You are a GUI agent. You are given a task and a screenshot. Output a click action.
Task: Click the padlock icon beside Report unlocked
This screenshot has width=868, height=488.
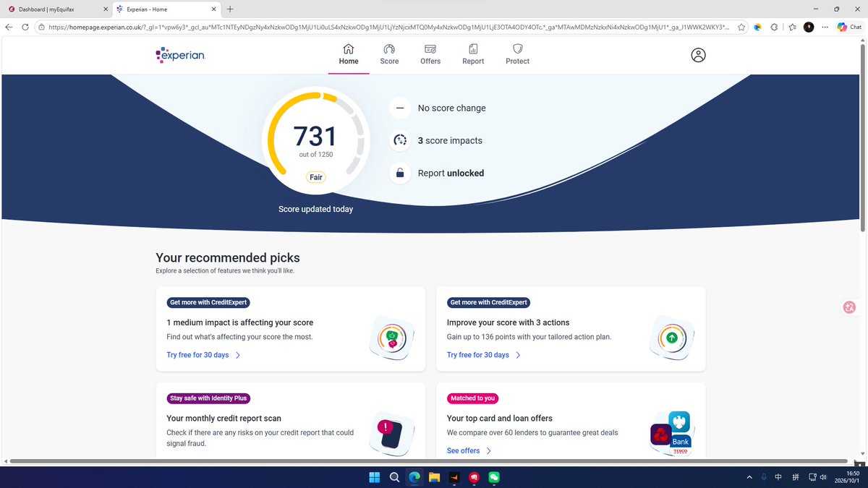(x=399, y=174)
